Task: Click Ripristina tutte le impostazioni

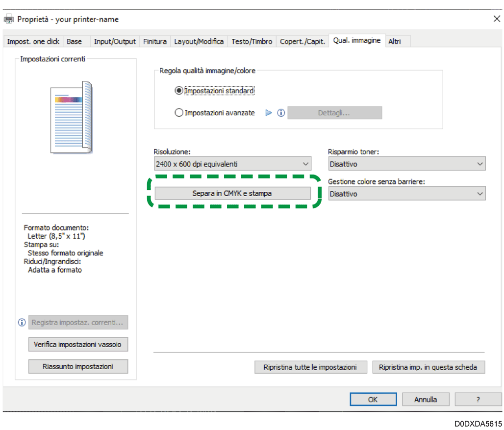Action: (x=310, y=367)
